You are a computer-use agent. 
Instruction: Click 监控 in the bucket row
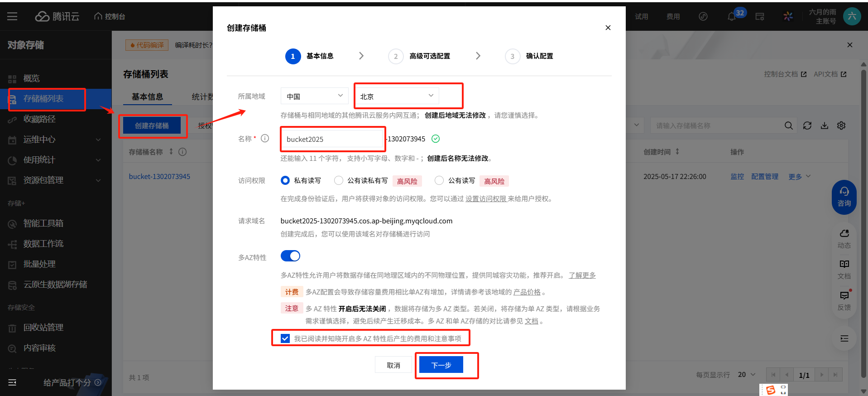point(737,176)
